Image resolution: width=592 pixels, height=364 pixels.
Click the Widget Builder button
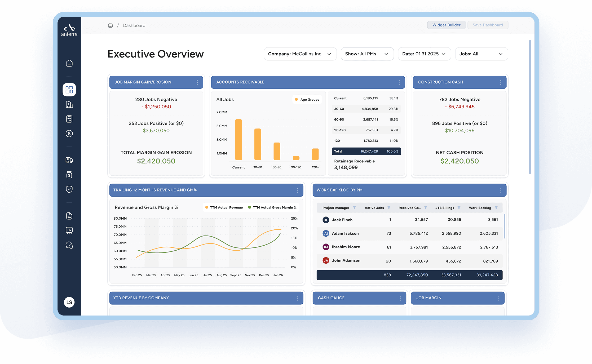pyautogui.click(x=446, y=25)
